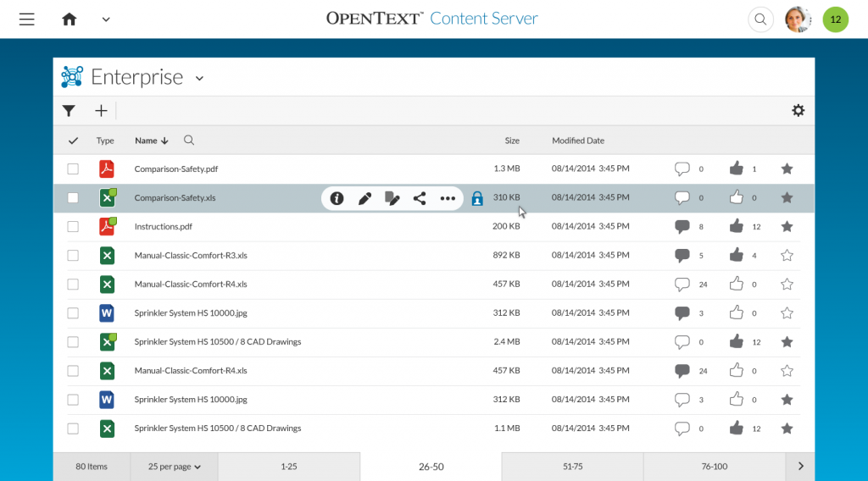Click the plus add item icon
The width and height of the screenshot is (868, 481).
point(101,111)
